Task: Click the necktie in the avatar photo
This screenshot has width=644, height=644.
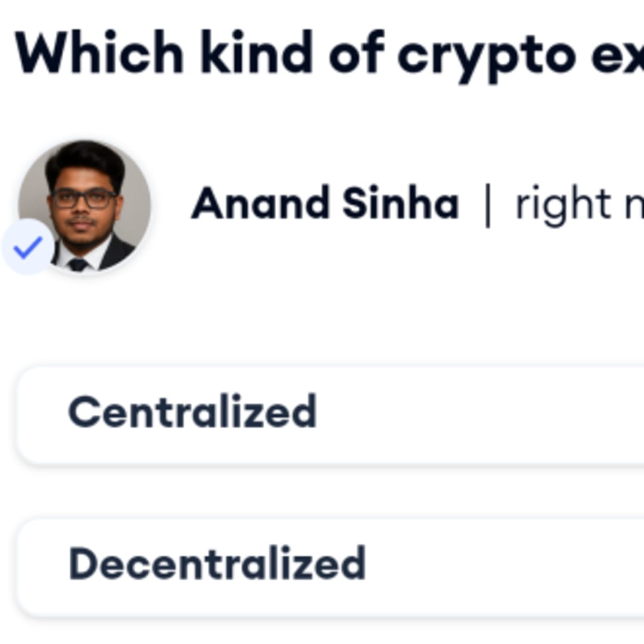Action: tap(78, 264)
